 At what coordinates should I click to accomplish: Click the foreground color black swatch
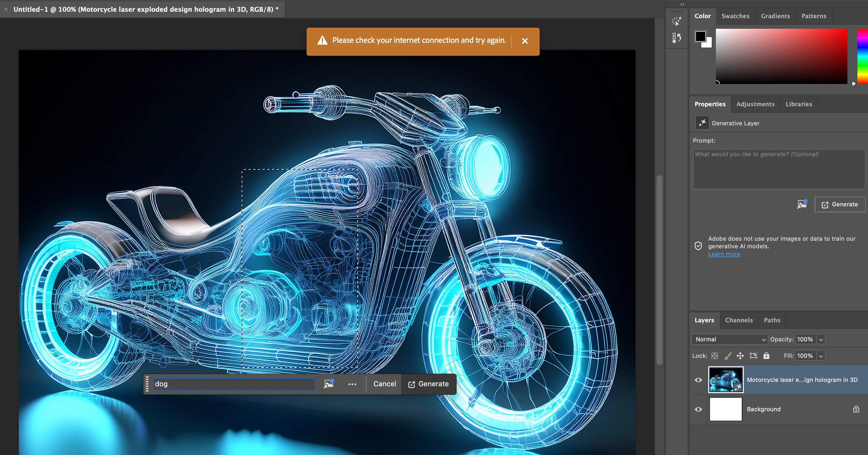click(x=700, y=36)
